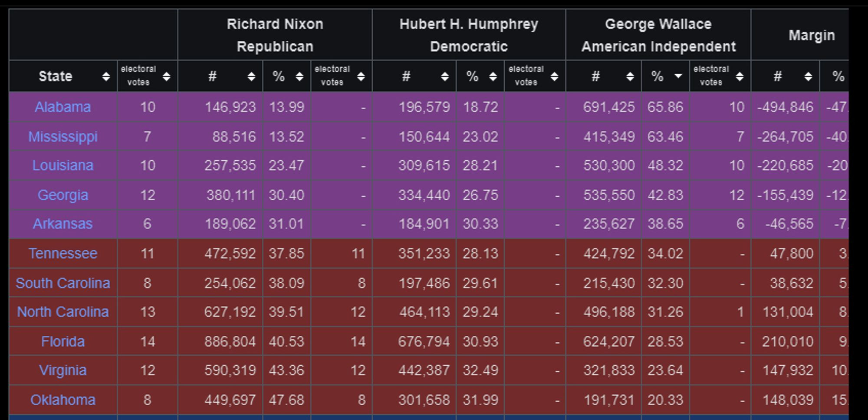Screen dimensions: 868x420
Task: Select Louisiana's Humphrey votes 309,615
Action: coord(424,165)
